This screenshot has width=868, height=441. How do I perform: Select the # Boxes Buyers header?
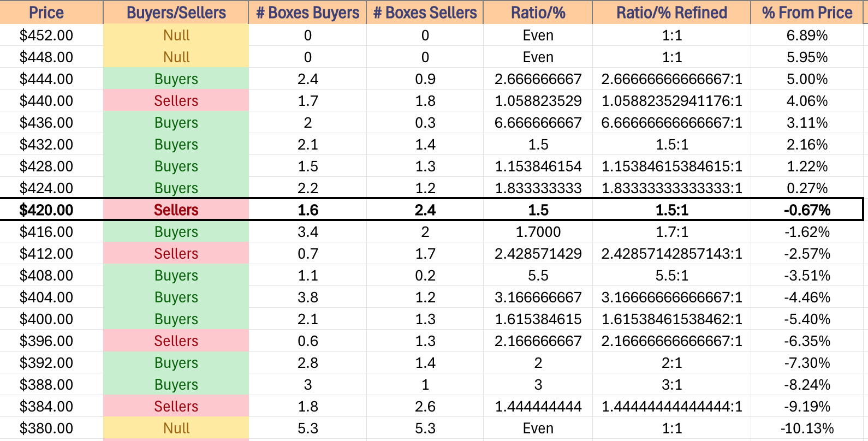[307, 13]
